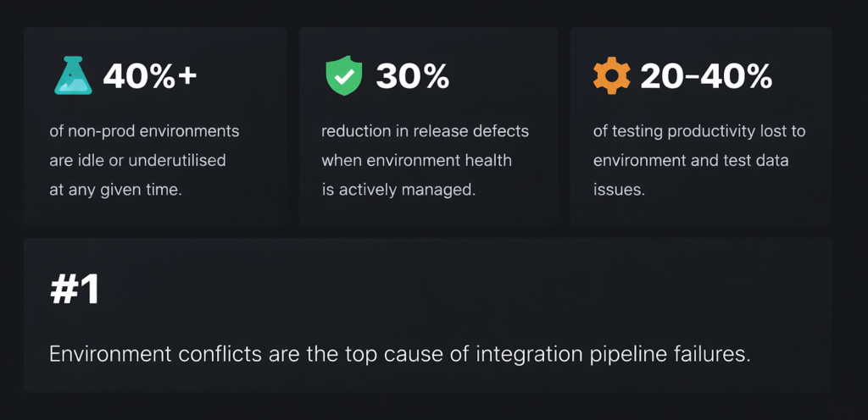The image size is (868, 420).
Task: Click the environment conflicts pipeline failures sentence
Action: pos(400,354)
